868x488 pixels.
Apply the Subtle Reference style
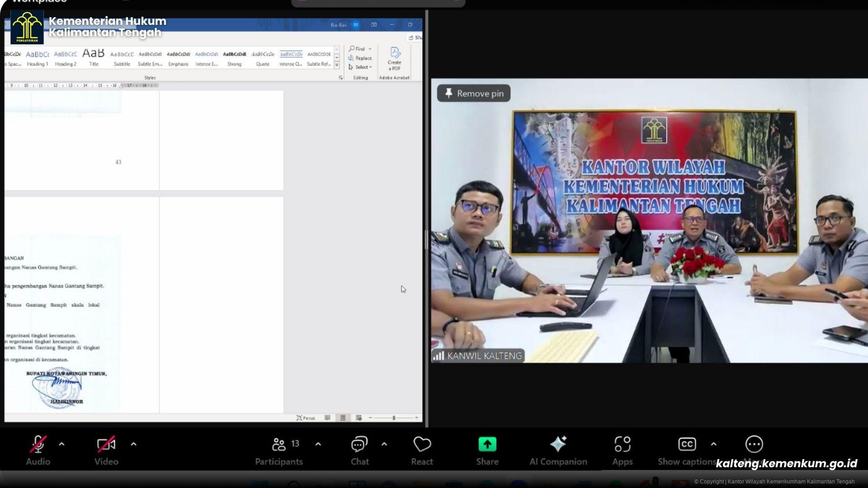[x=319, y=58]
